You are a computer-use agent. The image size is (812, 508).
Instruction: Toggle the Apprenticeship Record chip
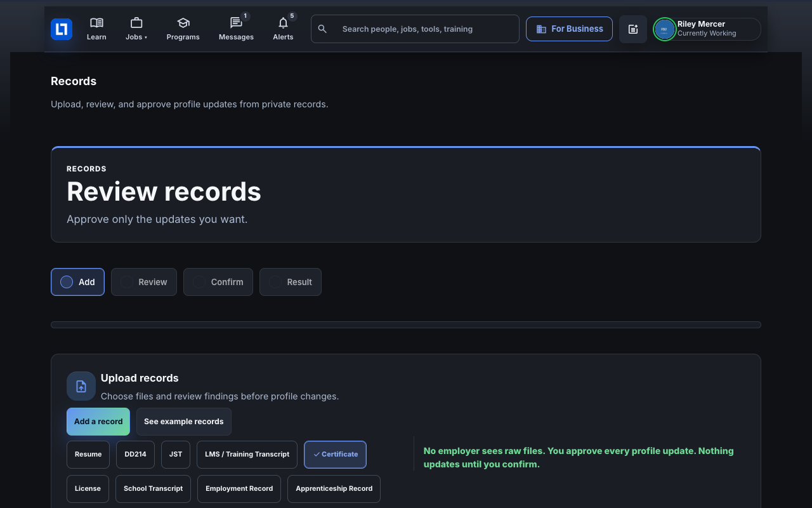coord(334,489)
